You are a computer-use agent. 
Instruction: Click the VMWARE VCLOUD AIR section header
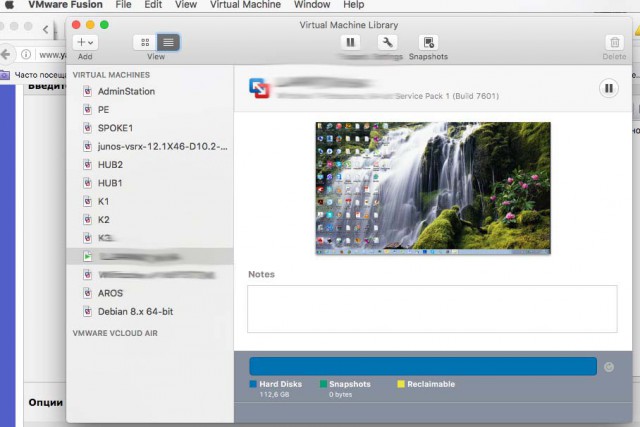(115, 333)
